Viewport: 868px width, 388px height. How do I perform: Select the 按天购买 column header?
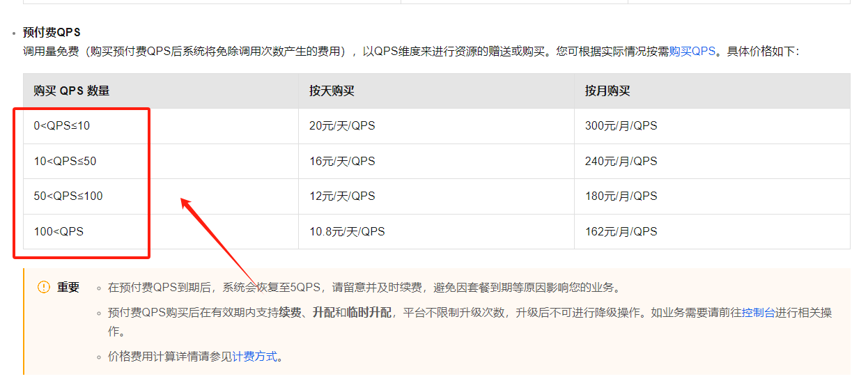(436, 91)
